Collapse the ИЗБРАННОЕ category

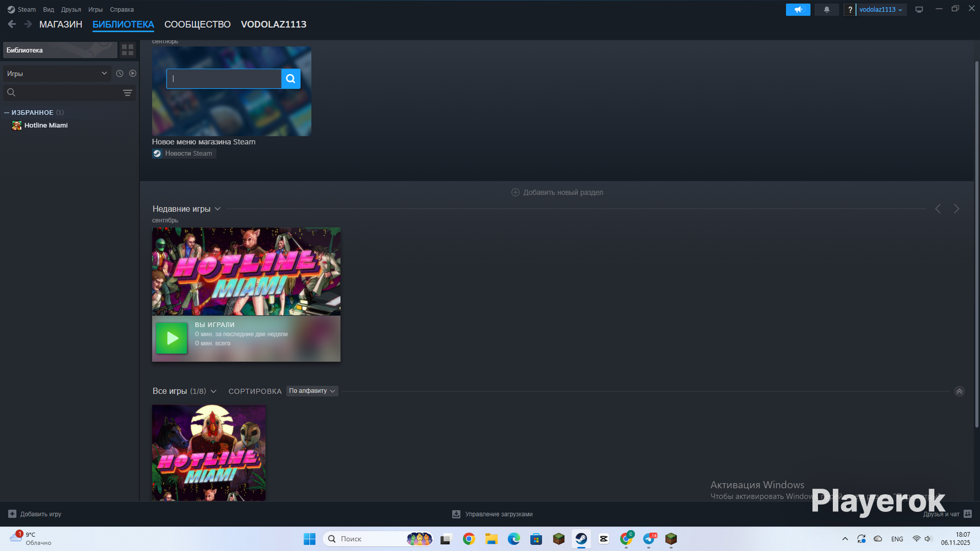click(7, 112)
